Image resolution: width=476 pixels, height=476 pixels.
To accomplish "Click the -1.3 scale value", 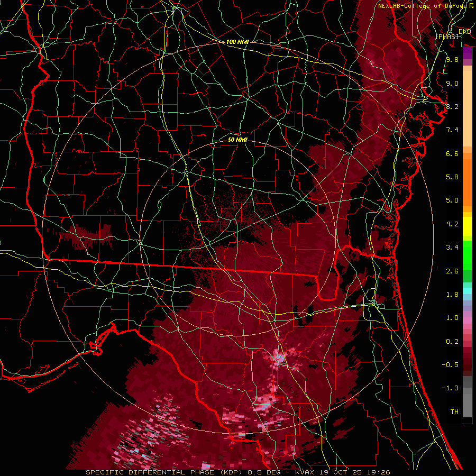I will pos(450,388).
